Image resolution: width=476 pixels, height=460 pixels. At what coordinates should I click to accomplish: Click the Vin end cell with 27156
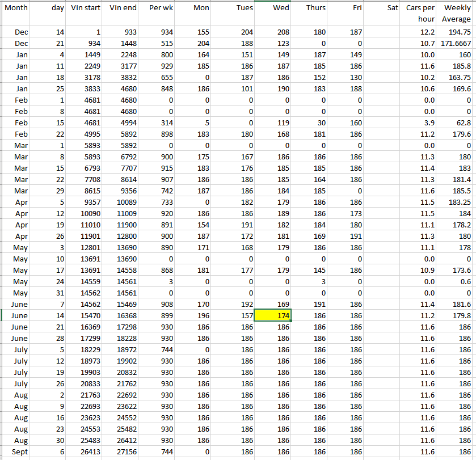click(x=123, y=452)
